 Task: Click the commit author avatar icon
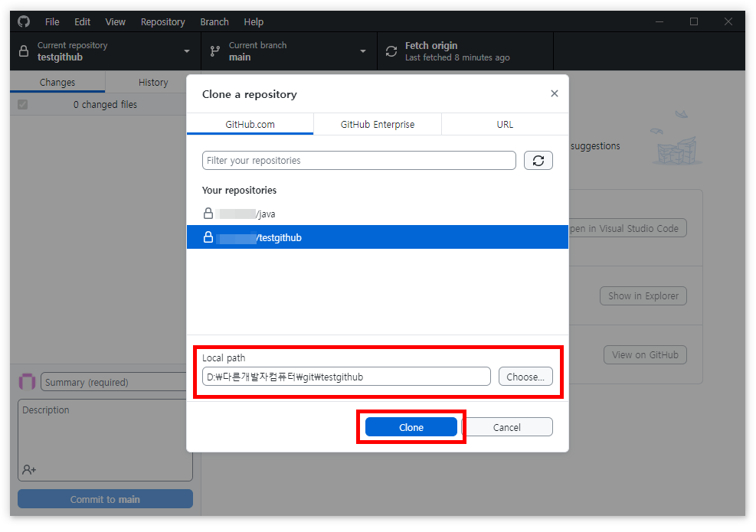[27, 382]
